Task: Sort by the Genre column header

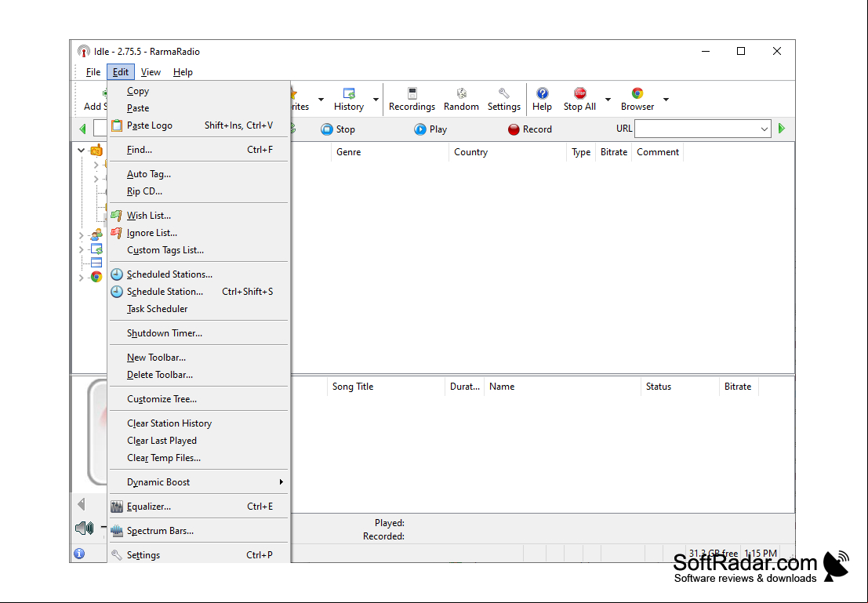Action: coord(390,151)
